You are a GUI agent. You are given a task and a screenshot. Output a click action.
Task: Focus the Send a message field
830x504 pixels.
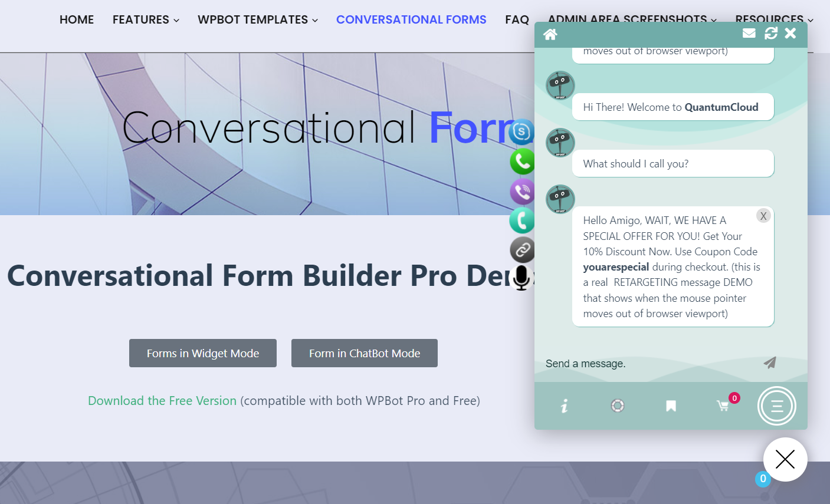pyautogui.click(x=649, y=364)
